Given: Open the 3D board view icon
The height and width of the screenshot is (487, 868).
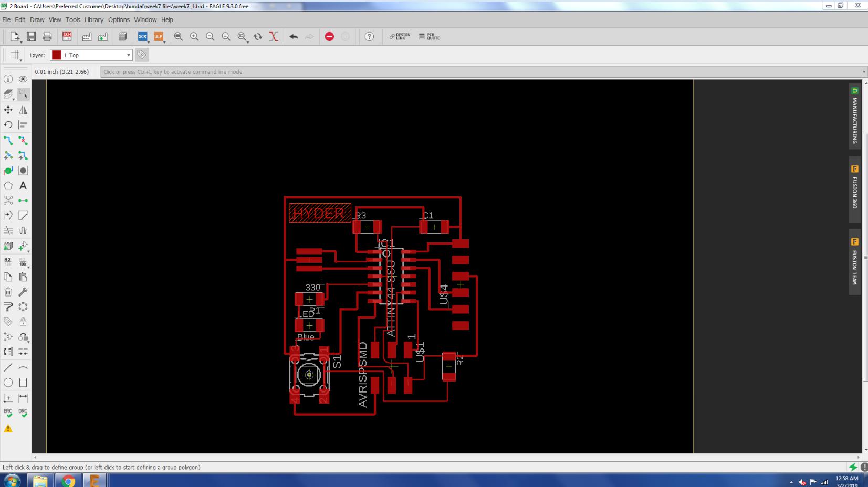Looking at the screenshot, I should (123, 37).
